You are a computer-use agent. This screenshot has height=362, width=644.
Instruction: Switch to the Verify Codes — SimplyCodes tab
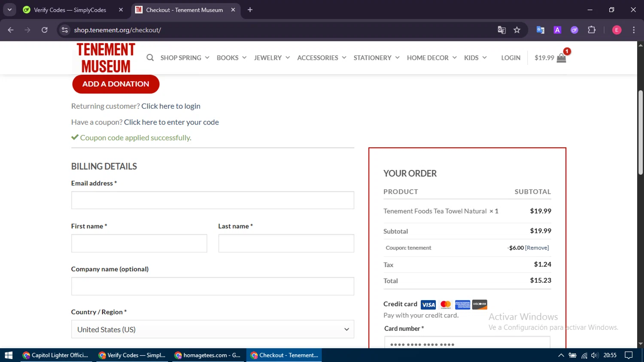click(x=70, y=10)
